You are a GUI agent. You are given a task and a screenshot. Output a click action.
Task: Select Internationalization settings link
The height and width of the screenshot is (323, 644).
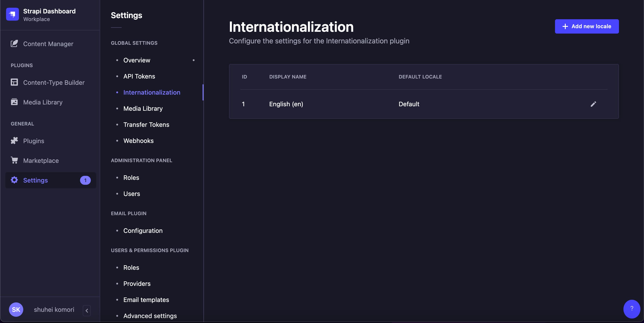152,92
